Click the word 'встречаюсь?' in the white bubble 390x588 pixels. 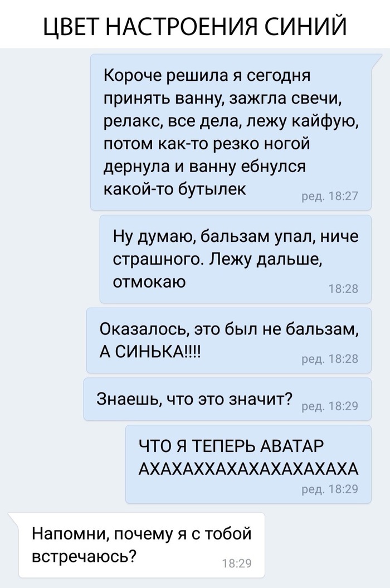coord(84,556)
